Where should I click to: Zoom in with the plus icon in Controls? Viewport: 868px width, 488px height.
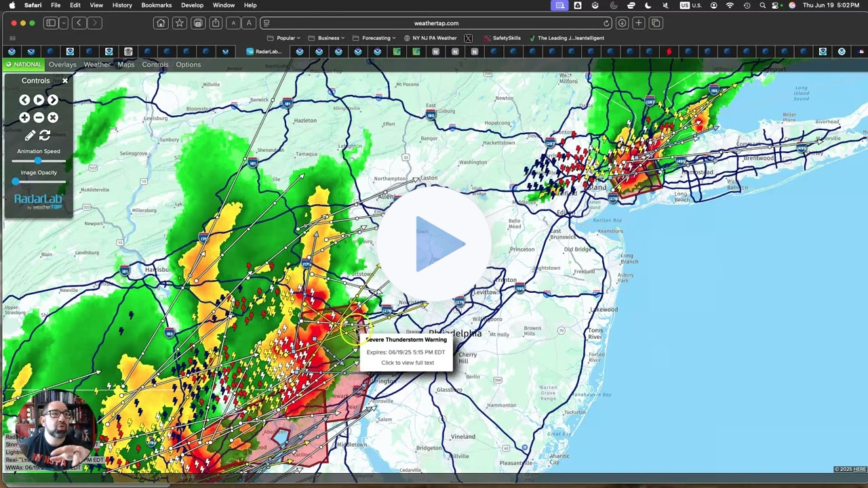(24, 117)
